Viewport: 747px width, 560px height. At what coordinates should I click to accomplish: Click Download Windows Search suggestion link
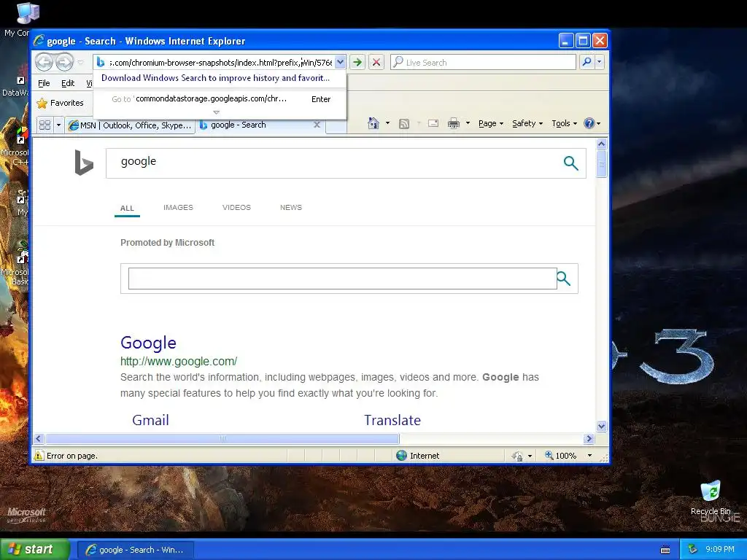click(215, 78)
